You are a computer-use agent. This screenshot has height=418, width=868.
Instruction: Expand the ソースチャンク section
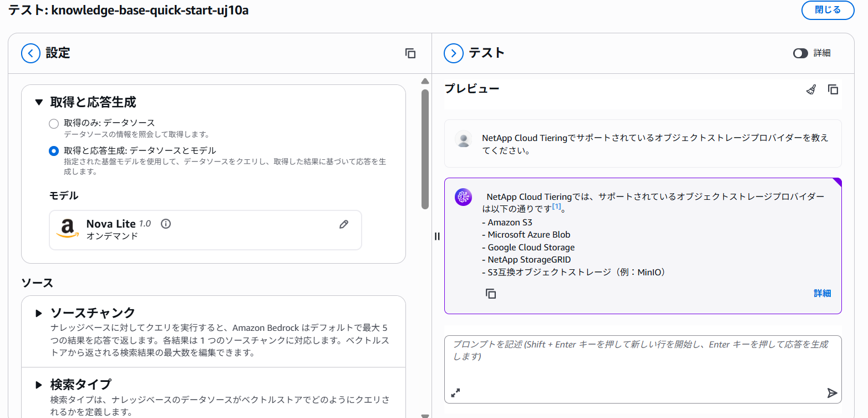[x=39, y=313]
